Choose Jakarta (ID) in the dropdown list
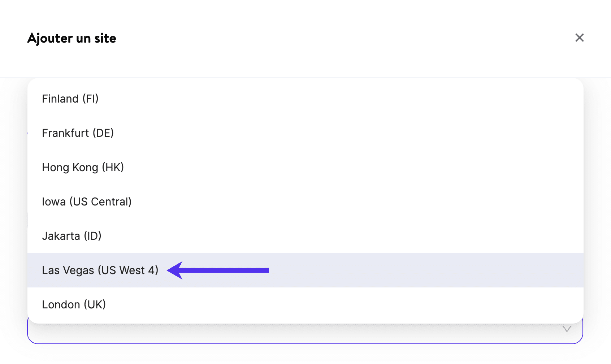The height and width of the screenshot is (364, 611). click(x=71, y=236)
